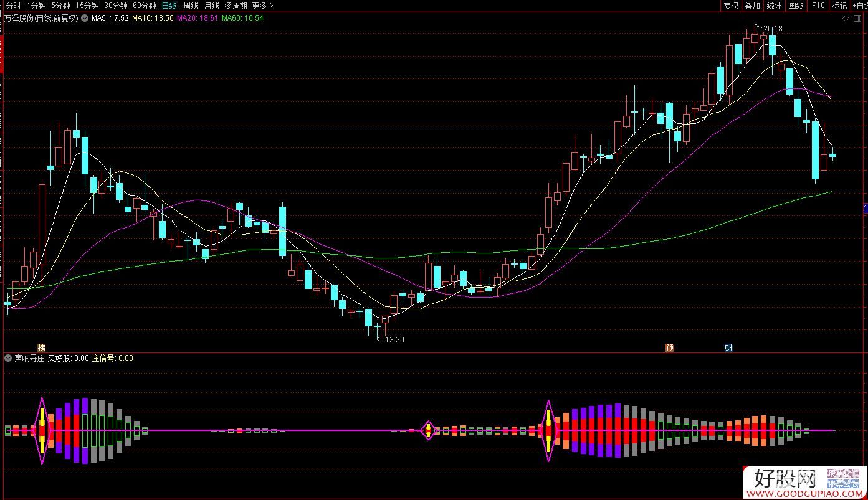Select the 日线 daily chart tab

pos(169,6)
